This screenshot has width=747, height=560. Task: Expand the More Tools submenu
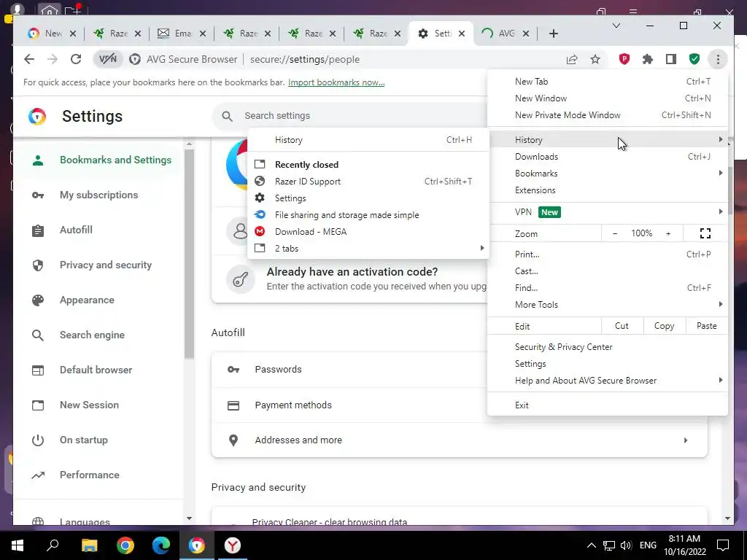coord(608,304)
